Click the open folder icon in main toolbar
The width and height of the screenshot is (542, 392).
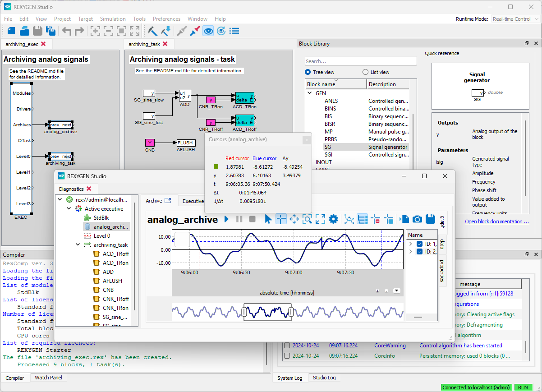[x=24, y=31]
